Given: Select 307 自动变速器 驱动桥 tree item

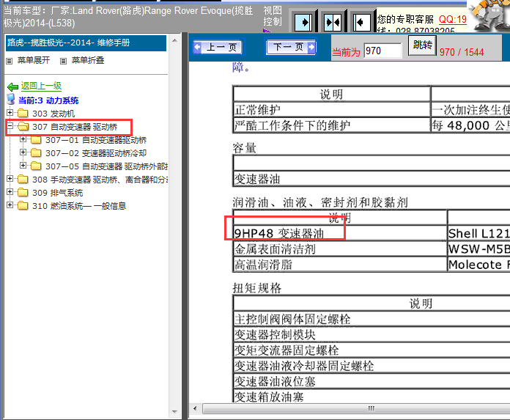Looking at the screenshot, I should click(75, 127).
